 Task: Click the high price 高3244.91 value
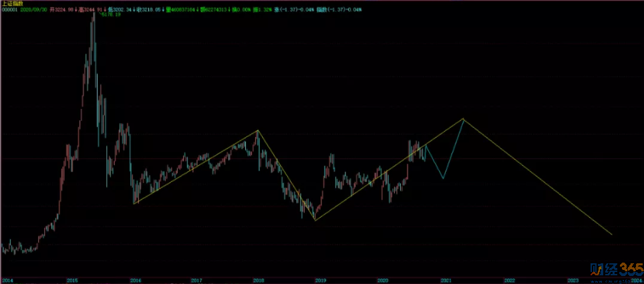point(92,10)
